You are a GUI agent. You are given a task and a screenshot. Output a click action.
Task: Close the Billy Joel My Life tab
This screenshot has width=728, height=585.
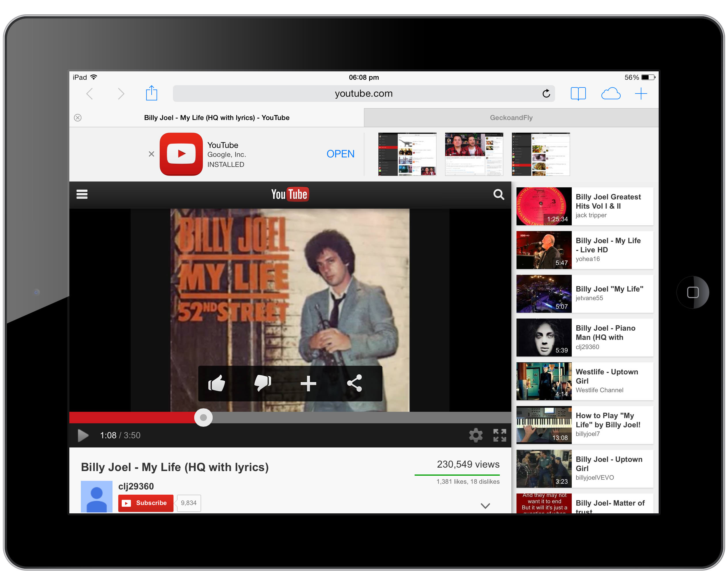(78, 117)
